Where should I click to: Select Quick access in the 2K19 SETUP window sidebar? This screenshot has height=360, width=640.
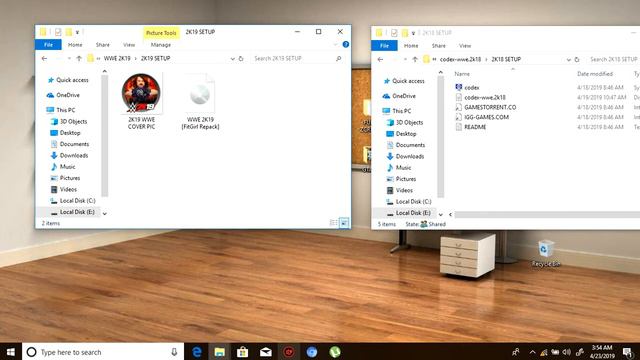tap(68, 80)
